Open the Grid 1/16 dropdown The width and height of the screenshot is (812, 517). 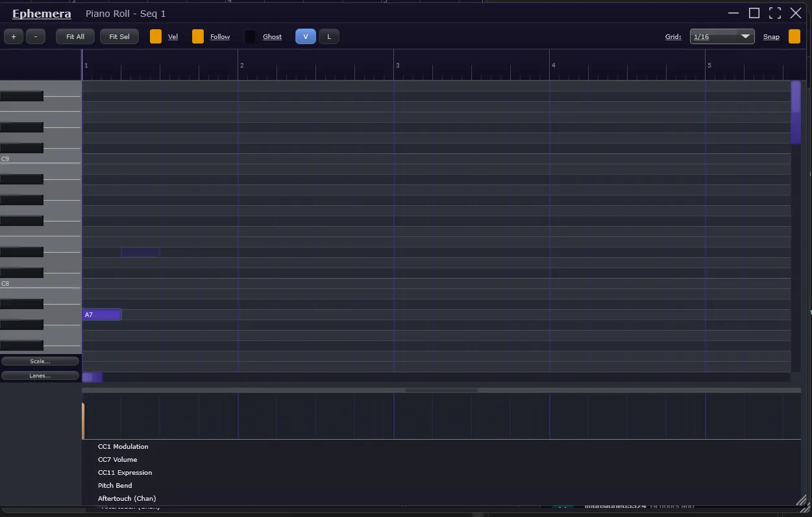722,37
